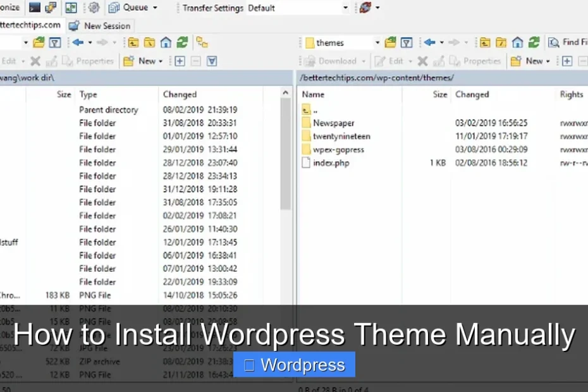Click Edit in remote panel toolbar
588x392 pixels.
click(389, 61)
